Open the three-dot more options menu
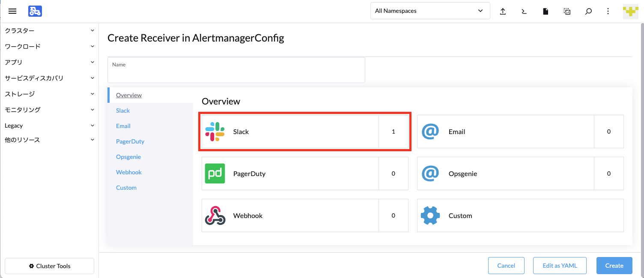 pos(608,12)
